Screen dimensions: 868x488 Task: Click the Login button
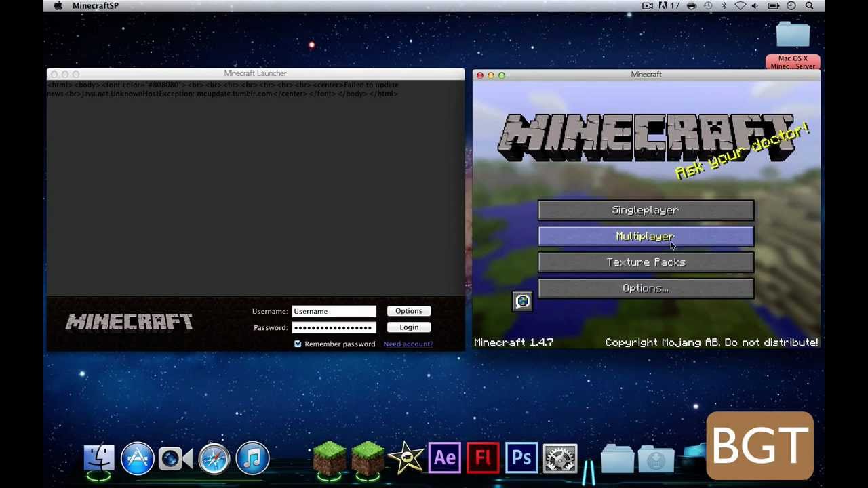[x=409, y=327]
